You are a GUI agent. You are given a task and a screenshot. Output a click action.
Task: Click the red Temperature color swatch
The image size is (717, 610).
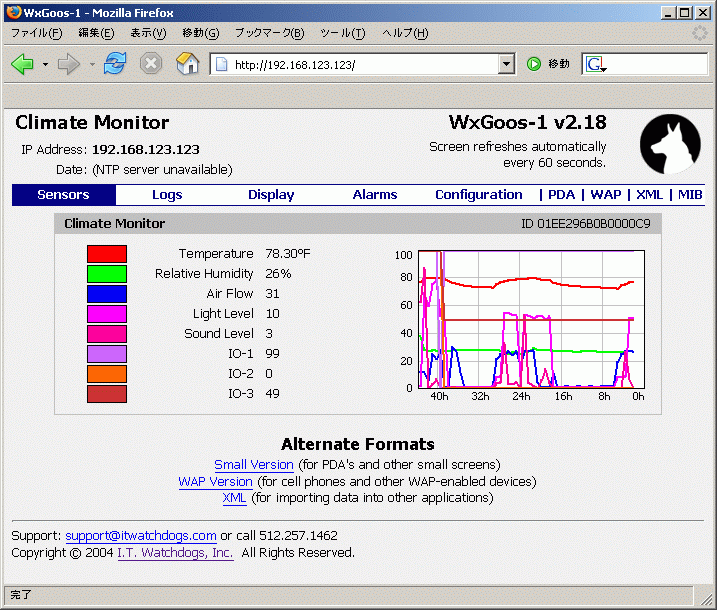(x=107, y=254)
